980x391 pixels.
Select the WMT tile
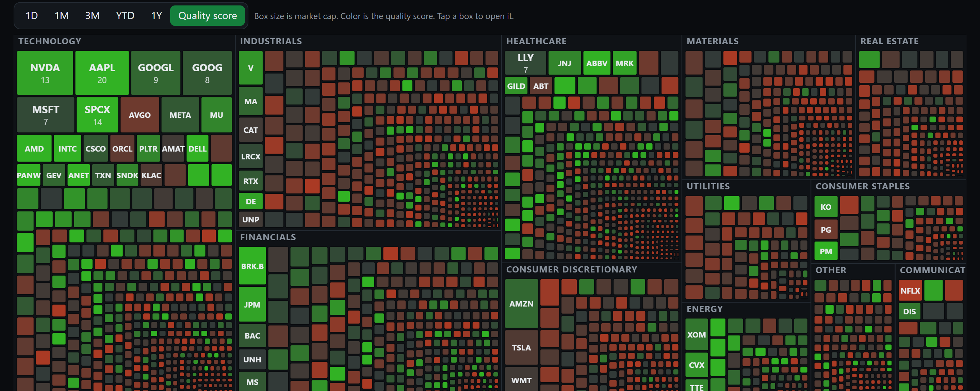click(521, 379)
